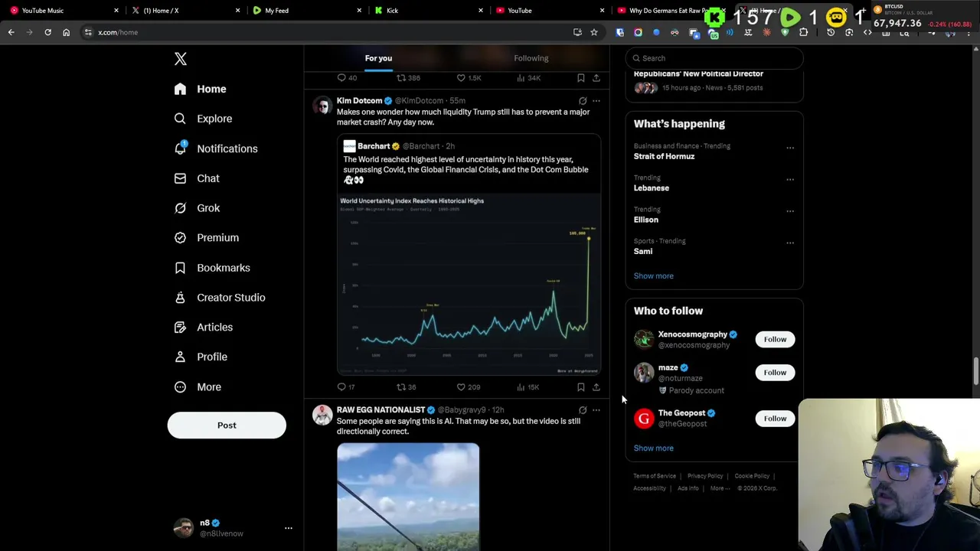Open the Terms of Service link
Screen dimensions: 980x551
[x=655, y=476]
